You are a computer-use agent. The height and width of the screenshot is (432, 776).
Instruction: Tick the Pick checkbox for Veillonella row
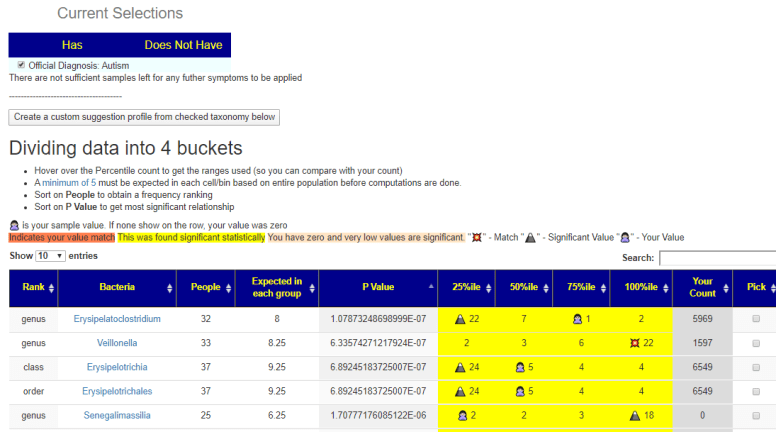756,343
